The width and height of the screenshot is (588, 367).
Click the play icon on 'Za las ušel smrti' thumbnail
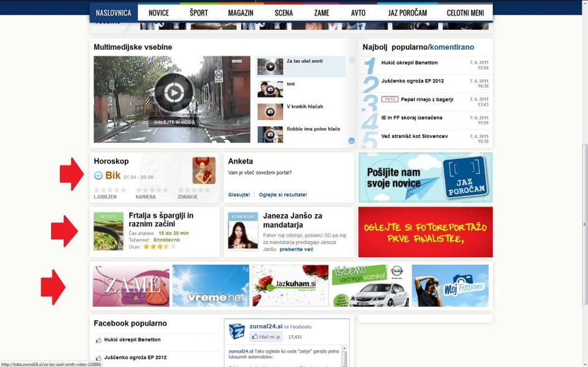tap(270, 66)
